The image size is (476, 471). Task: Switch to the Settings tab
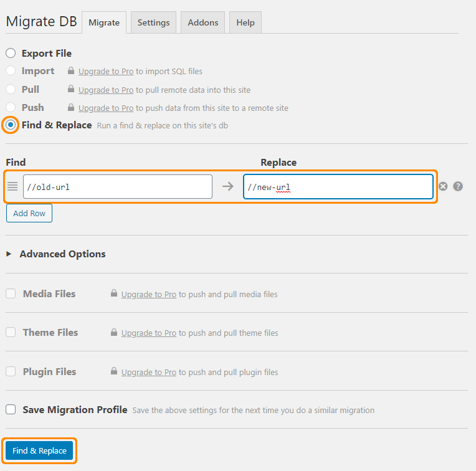(154, 22)
